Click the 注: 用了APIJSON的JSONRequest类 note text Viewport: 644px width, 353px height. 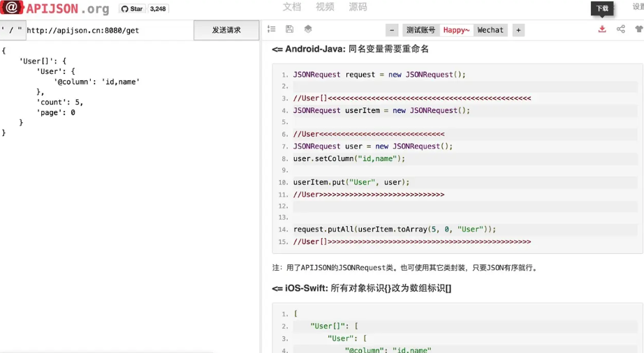(x=404, y=268)
